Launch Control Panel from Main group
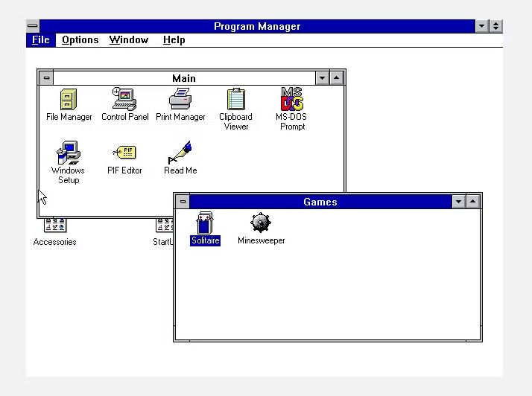Viewport: 532px width, 396px height. pos(124,99)
